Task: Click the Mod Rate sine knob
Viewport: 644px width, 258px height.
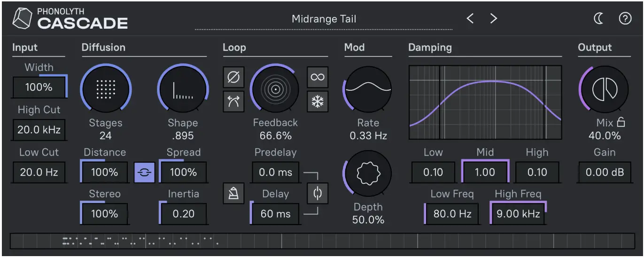Action: click(x=368, y=89)
